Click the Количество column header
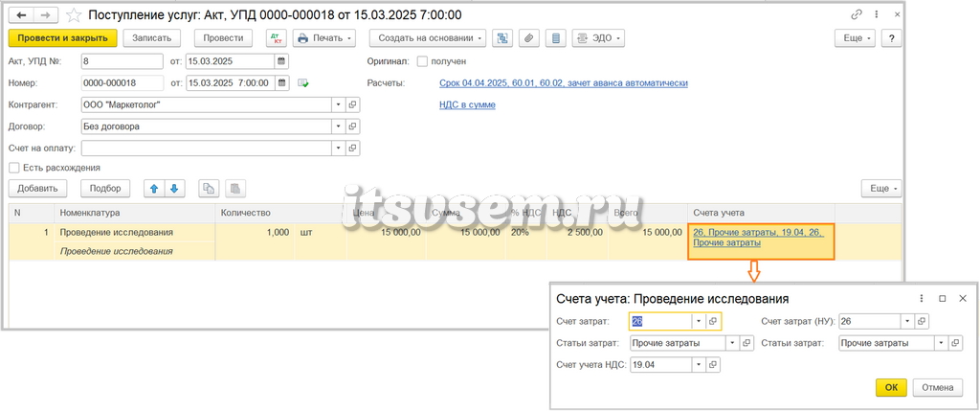Screen dimensions: 980x412 click(280, 213)
